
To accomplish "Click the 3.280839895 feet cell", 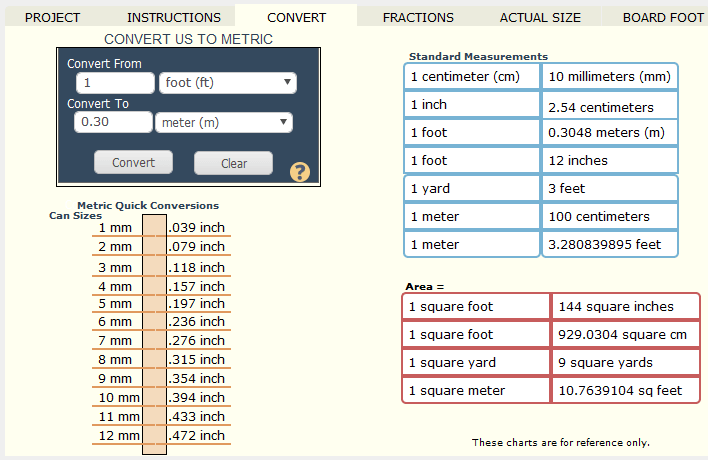I will (610, 244).
